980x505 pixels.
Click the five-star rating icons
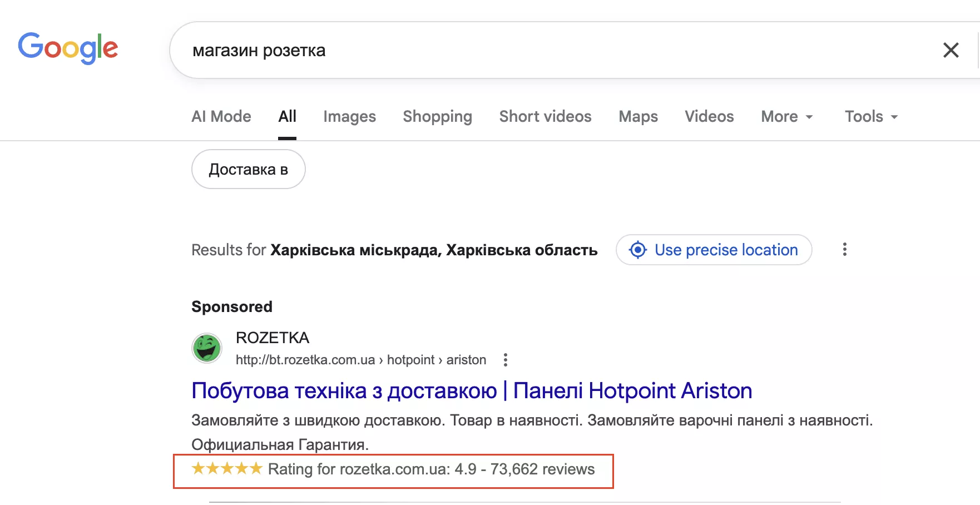click(x=225, y=469)
